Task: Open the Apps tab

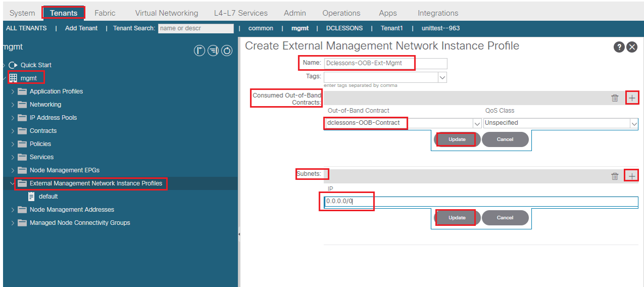Action: [388, 13]
